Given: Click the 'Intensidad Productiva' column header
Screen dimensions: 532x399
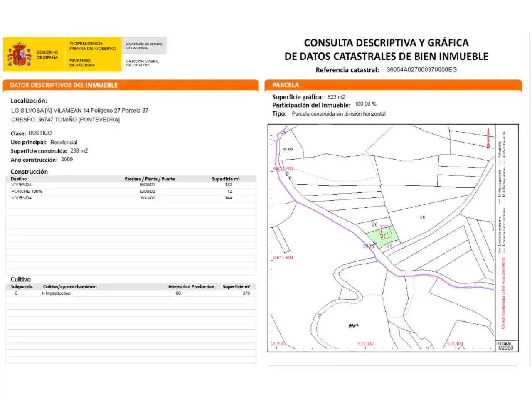Looking at the screenshot, I should point(191,286).
